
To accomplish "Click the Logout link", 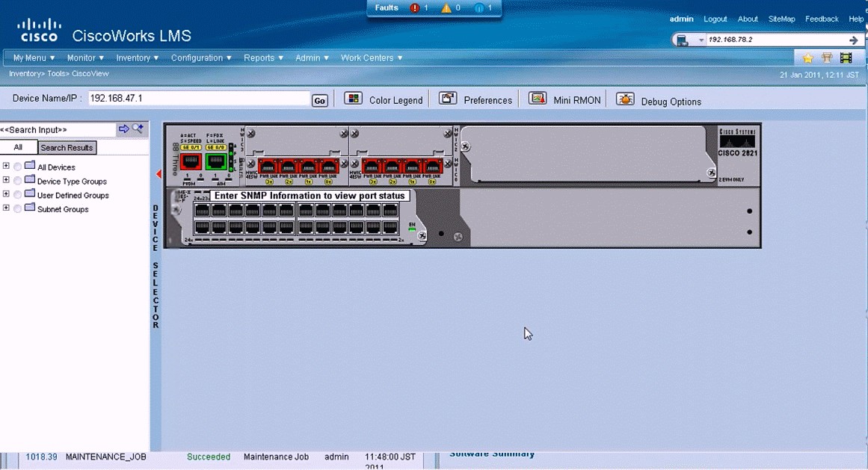I will (715, 19).
